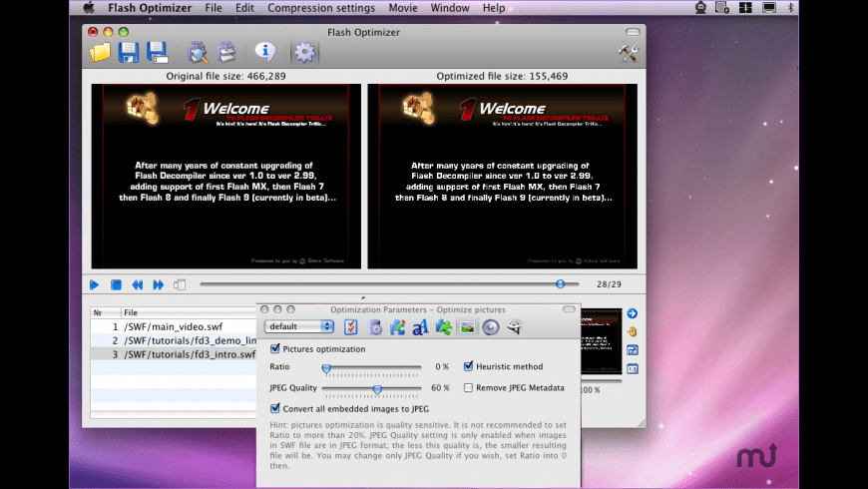Toggle the Heuristic method checkbox
The width and height of the screenshot is (868, 489).
pyautogui.click(x=468, y=366)
